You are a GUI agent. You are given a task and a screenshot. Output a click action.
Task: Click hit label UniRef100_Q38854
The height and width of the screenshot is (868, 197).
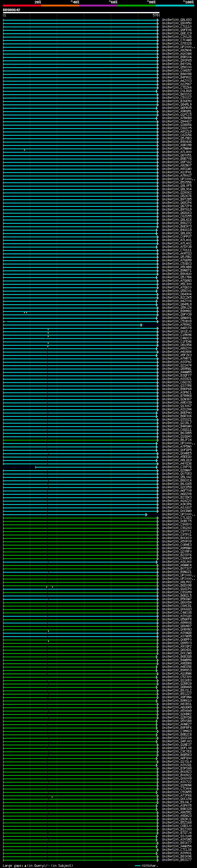[177, 125]
